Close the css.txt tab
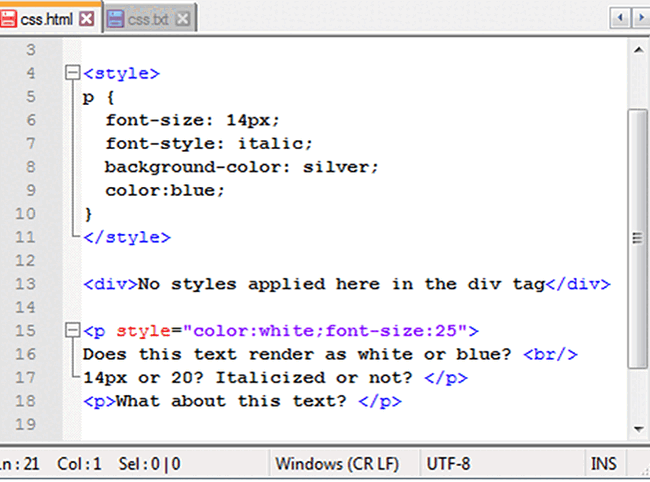Viewport: 650px width, 482px height. (x=183, y=18)
